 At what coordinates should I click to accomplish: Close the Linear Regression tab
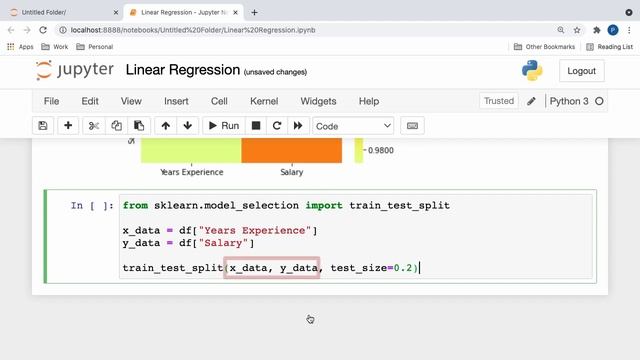(236, 13)
